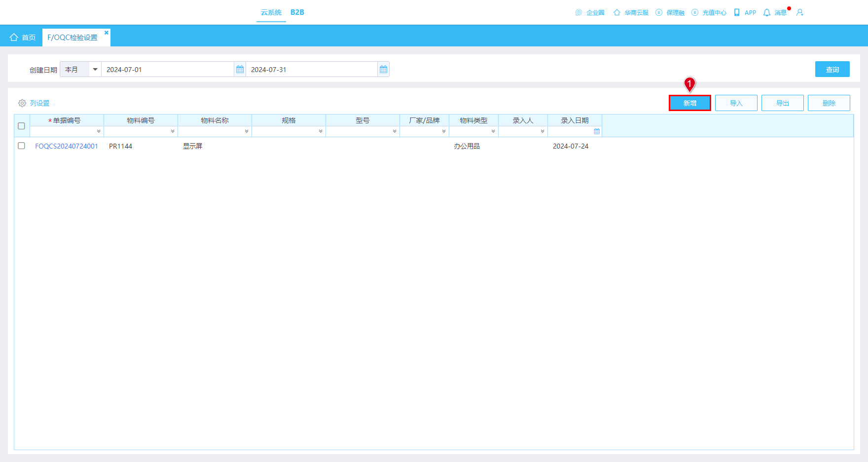This screenshot has height=462, width=868.
Task: Open filter dropdown under 录入人 column
Action: tap(542, 131)
